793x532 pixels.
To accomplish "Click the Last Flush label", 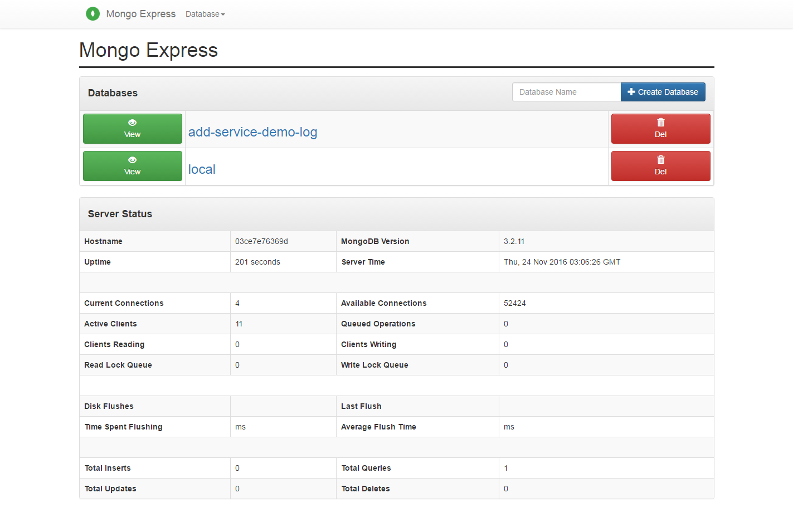I will click(361, 406).
